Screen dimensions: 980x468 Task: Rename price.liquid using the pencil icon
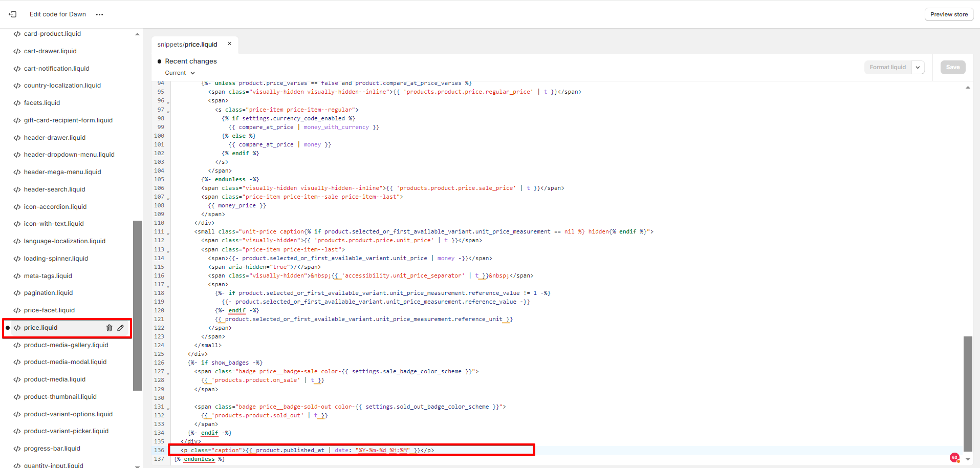point(121,328)
